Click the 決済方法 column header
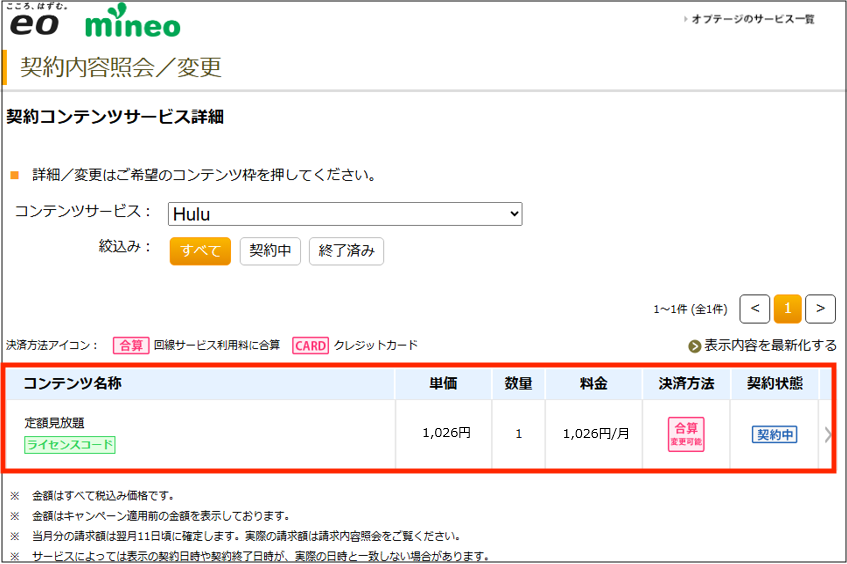This screenshot has height=564, width=847. [686, 384]
